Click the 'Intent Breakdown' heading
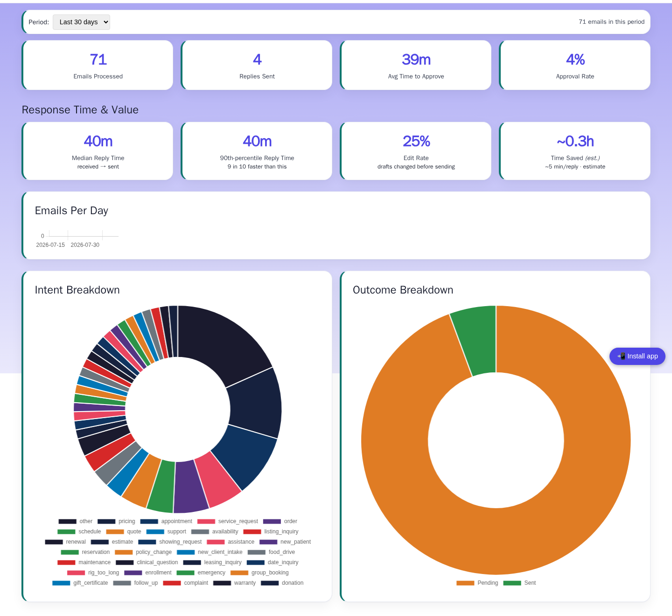Image resolution: width=672 pixels, height=616 pixels. click(77, 290)
